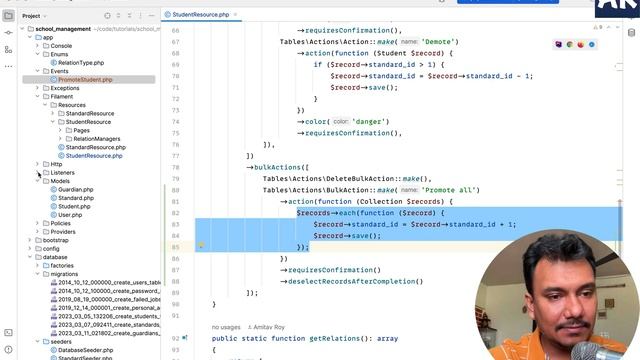Expand the bootstrap folder
The image size is (640, 360).
[30, 240]
